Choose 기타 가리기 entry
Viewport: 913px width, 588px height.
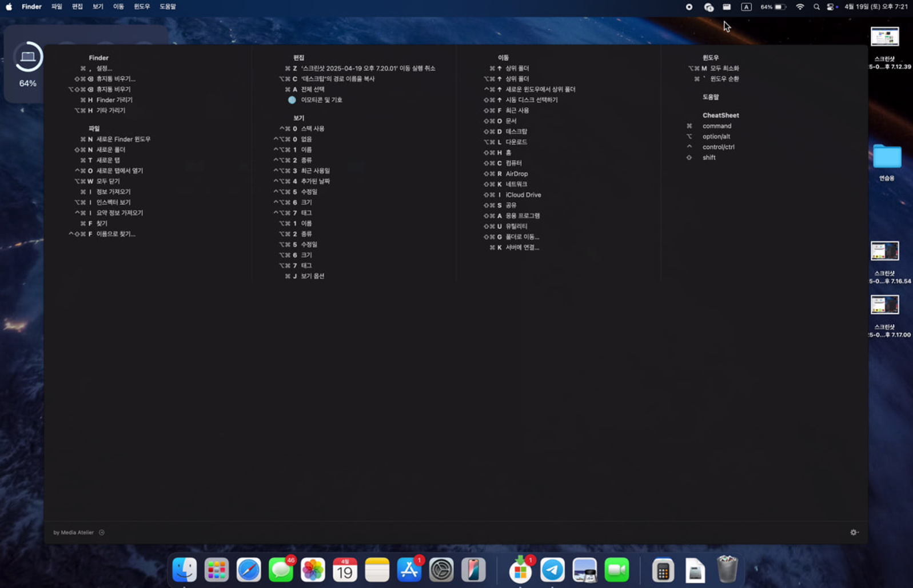110,110
